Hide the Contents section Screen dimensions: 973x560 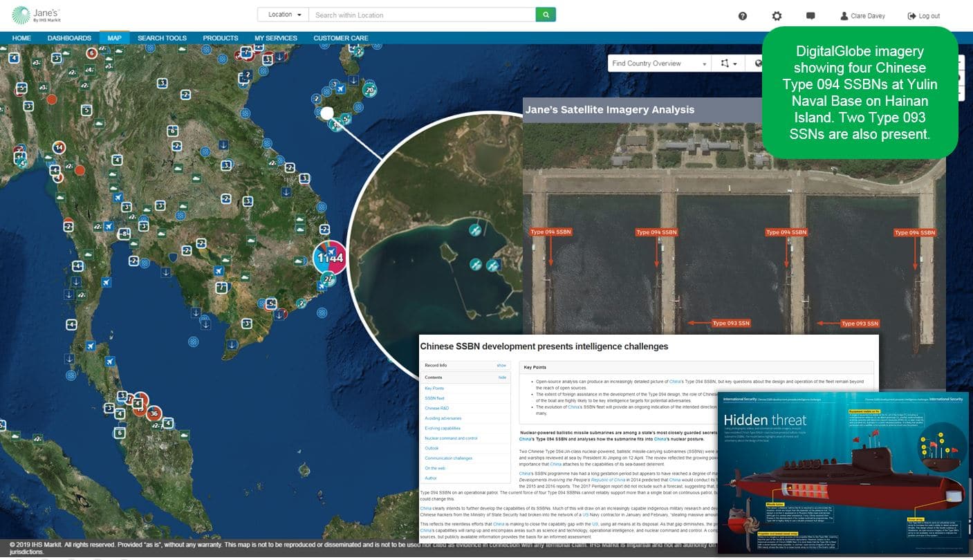502,377
